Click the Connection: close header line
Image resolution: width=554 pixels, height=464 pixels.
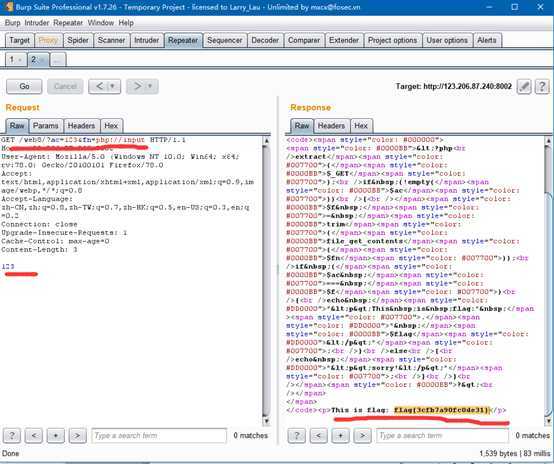[x=39, y=224]
